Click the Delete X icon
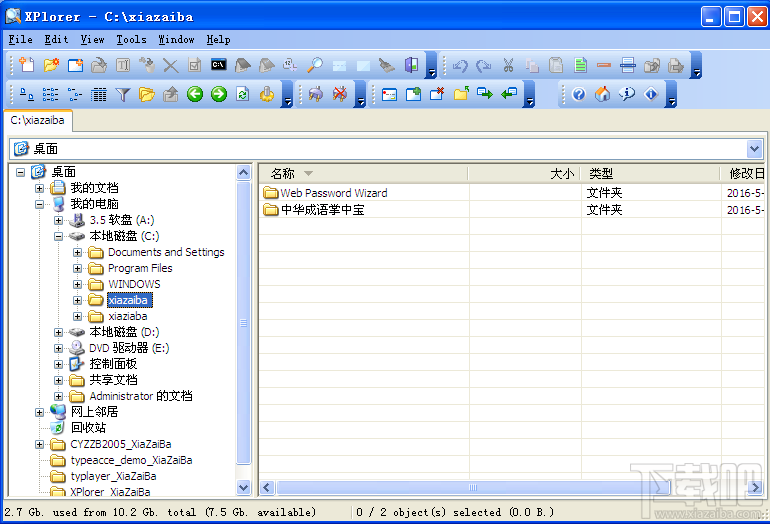 coord(170,65)
